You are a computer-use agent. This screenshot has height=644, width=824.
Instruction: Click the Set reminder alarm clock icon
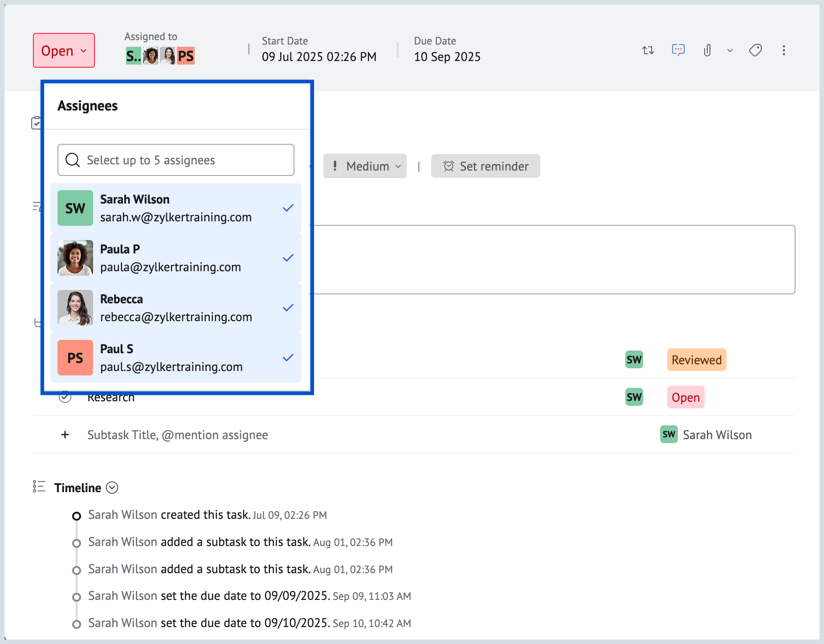(x=449, y=166)
